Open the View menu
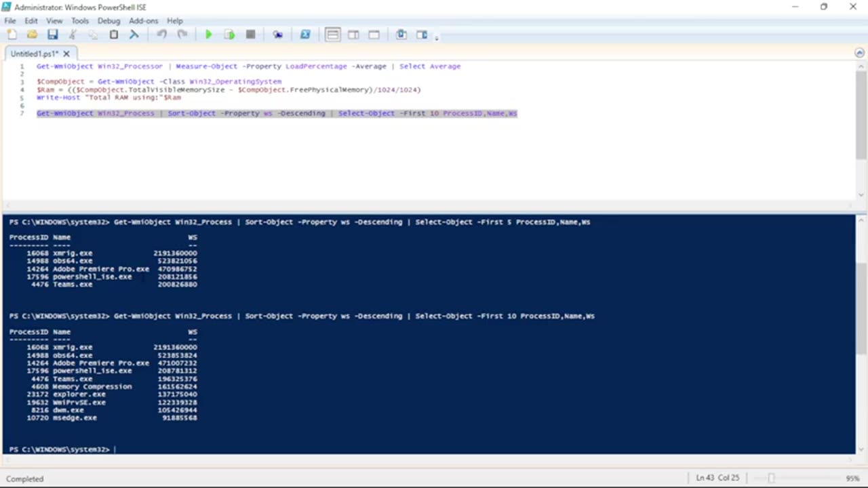Screen dimensions: 868x488 (x=54, y=21)
